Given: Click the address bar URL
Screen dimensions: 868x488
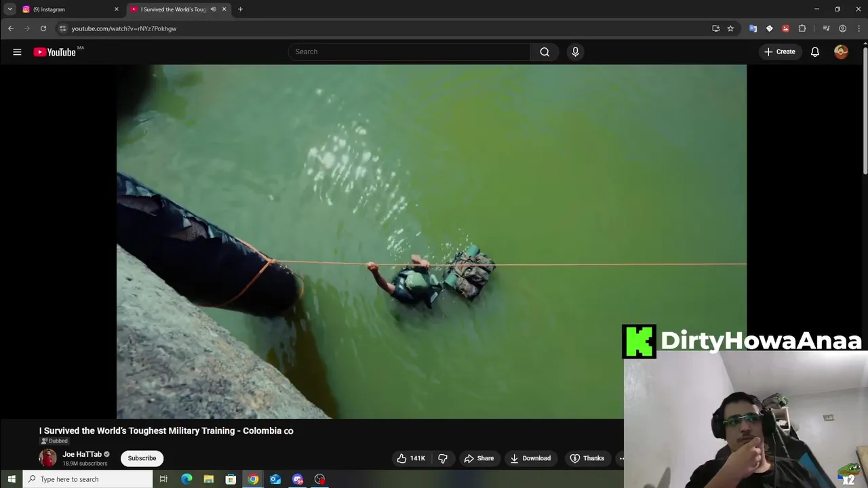Looking at the screenshot, I should point(124,28).
